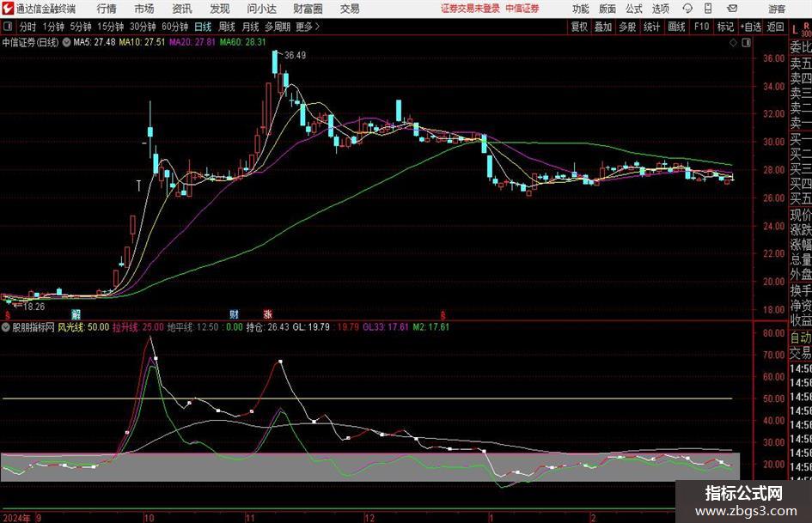The height and width of the screenshot is (523, 812).
Task: Open the 多周期 multi-period view
Action: 278,27
